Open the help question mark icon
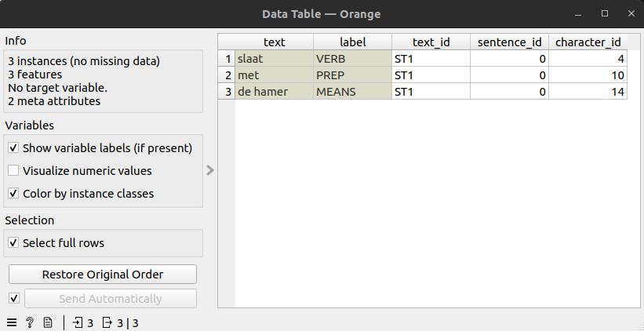 pyautogui.click(x=30, y=323)
